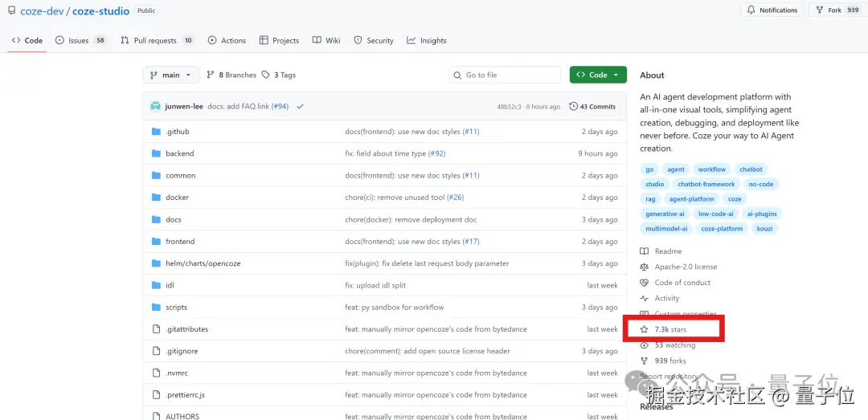
Task: Open the scripts folder
Action: click(177, 307)
